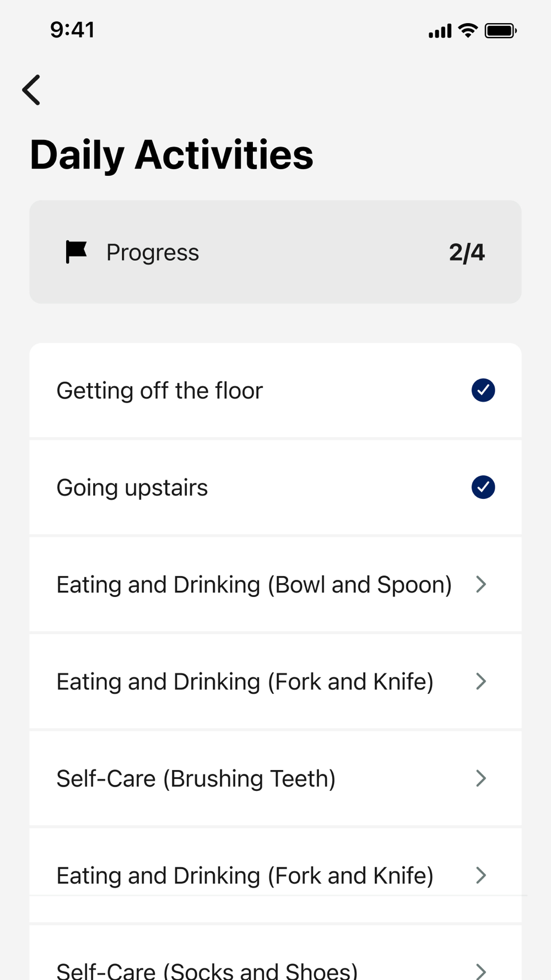
Task: Open the Progress summary card
Action: [x=275, y=252]
